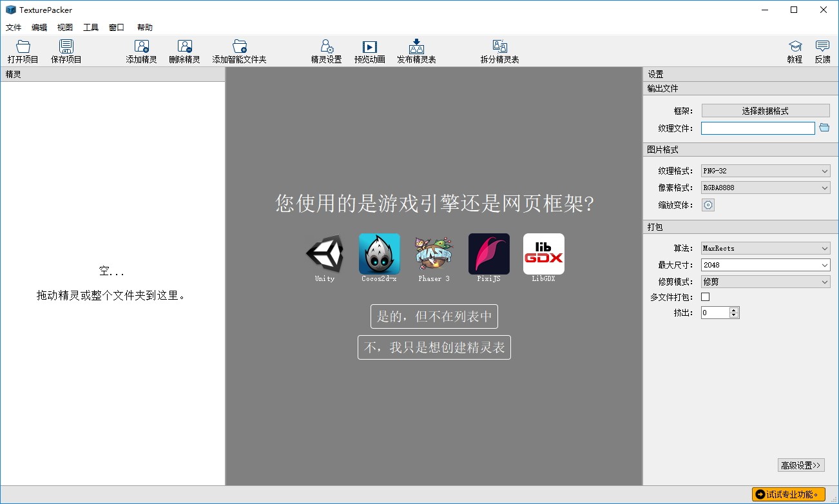Click 打包 section header

(741, 227)
